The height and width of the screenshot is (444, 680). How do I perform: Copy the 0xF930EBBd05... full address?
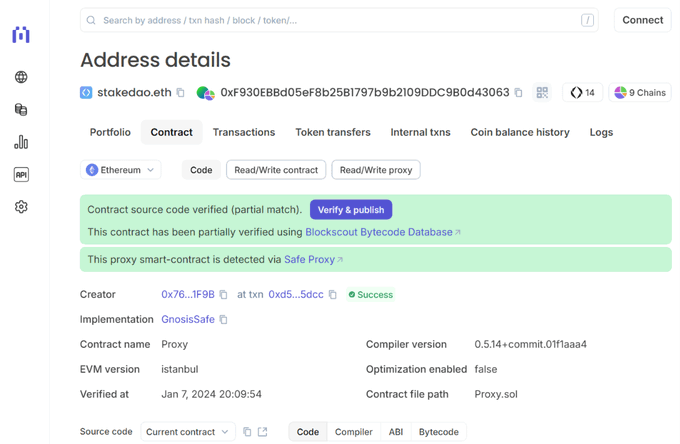pos(518,93)
